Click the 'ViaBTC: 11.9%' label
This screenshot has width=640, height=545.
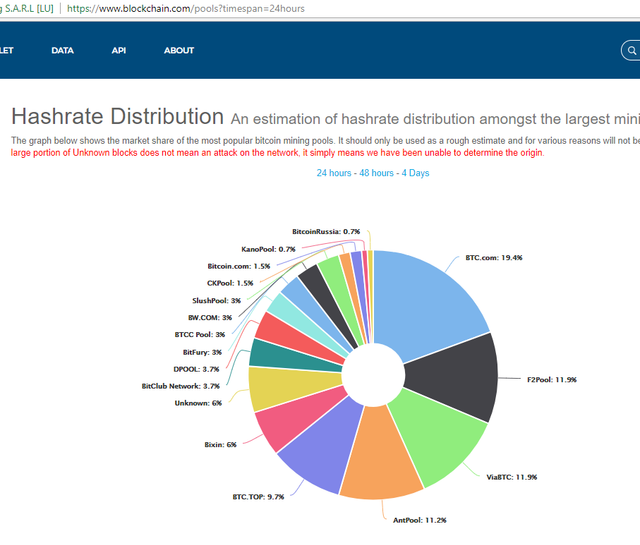click(512, 477)
